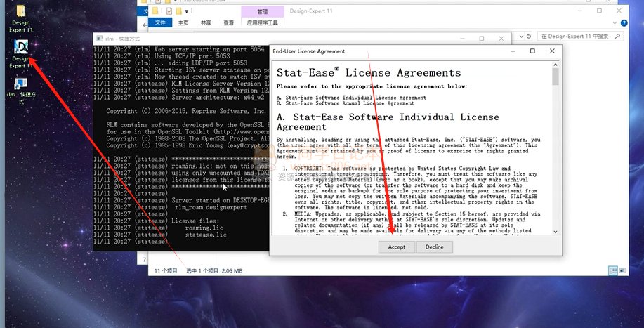This screenshot has height=328, width=644.
Task: Click the new folder quick access icon
Action: click(178, 11)
